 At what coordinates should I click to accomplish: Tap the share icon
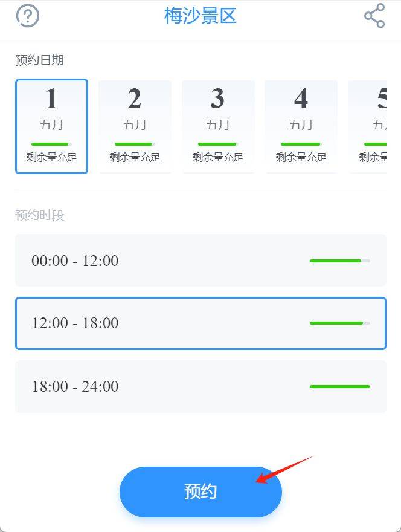click(x=374, y=16)
